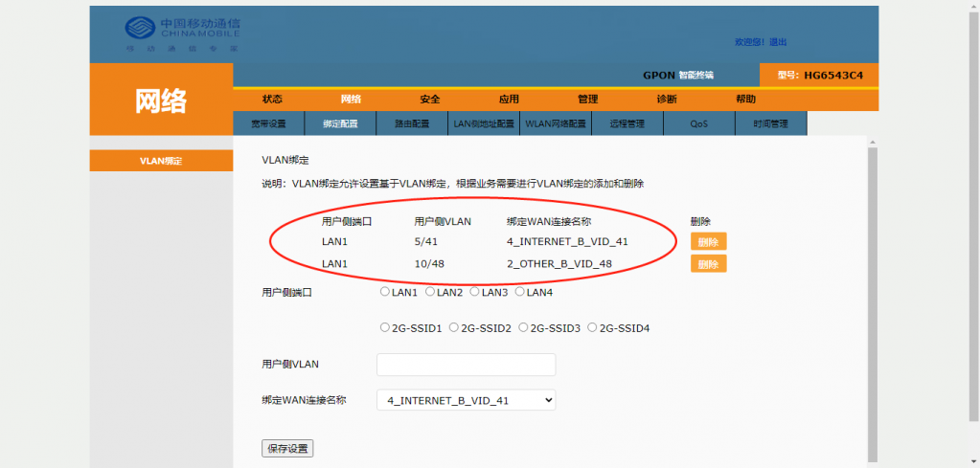Image resolution: width=980 pixels, height=468 pixels.
Task: Select the LAN3 port radio button
Action: click(475, 292)
